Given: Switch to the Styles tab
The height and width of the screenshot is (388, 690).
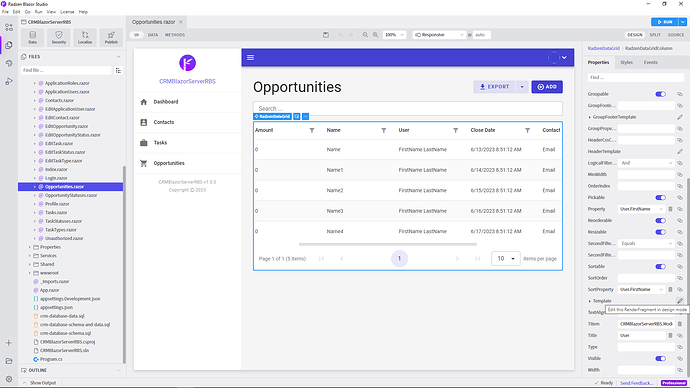Looking at the screenshot, I should [626, 62].
